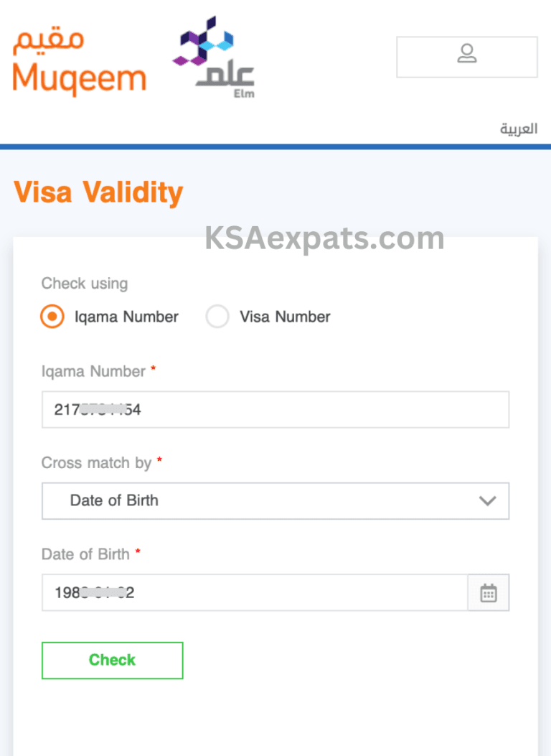Expand the Cross match by selector
This screenshot has height=756, width=551.
tap(275, 500)
